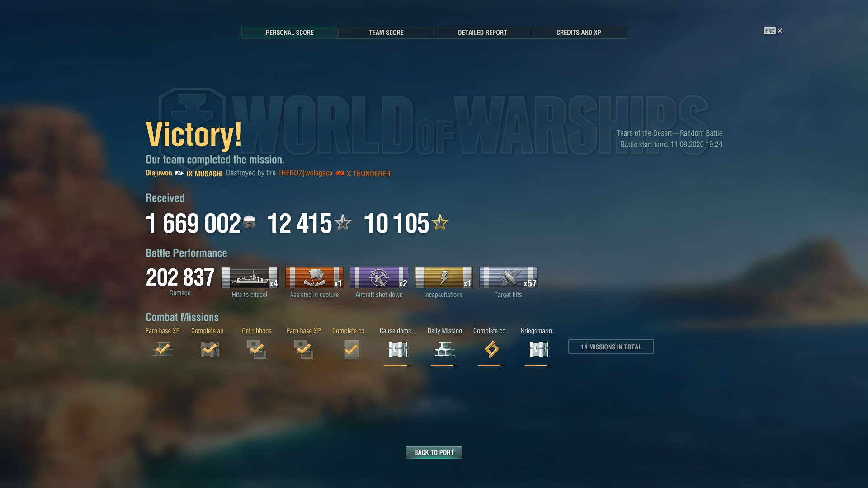The image size is (868, 488).
Task: Select the Get ribbons completed checkmark
Action: click(257, 349)
